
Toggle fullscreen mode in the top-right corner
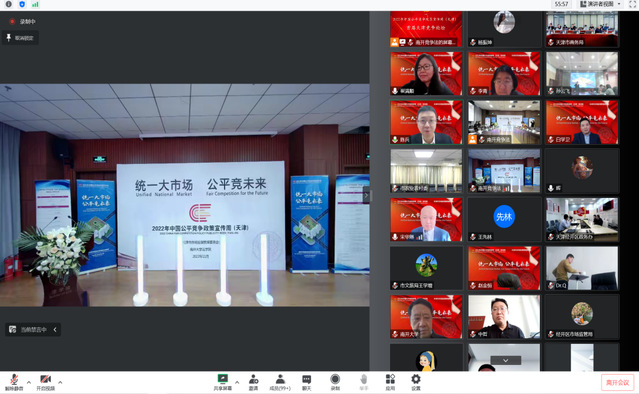pyautogui.click(x=632, y=4)
